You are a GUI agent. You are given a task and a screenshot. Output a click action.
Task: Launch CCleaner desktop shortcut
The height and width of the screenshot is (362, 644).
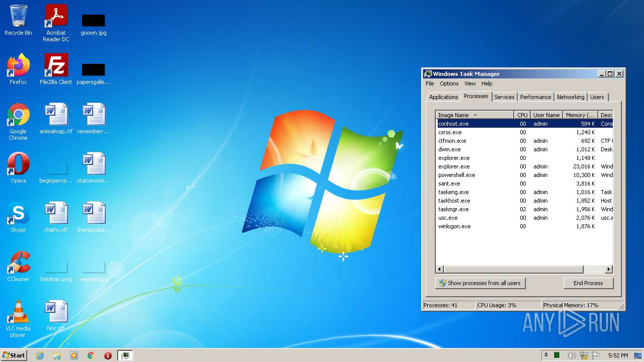point(18,266)
